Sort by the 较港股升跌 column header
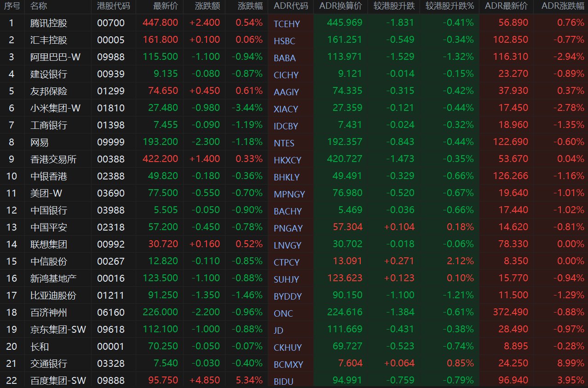This screenshot has height=388, width=588. (393, 6)
